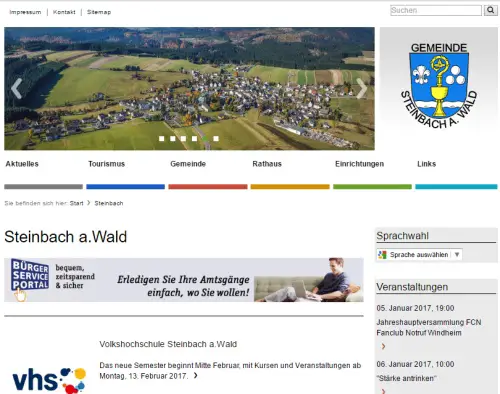The height and width of the screenshot is (394, 500).
Task: Select the first slideshow indicator dot
Action: click(162, 138)
